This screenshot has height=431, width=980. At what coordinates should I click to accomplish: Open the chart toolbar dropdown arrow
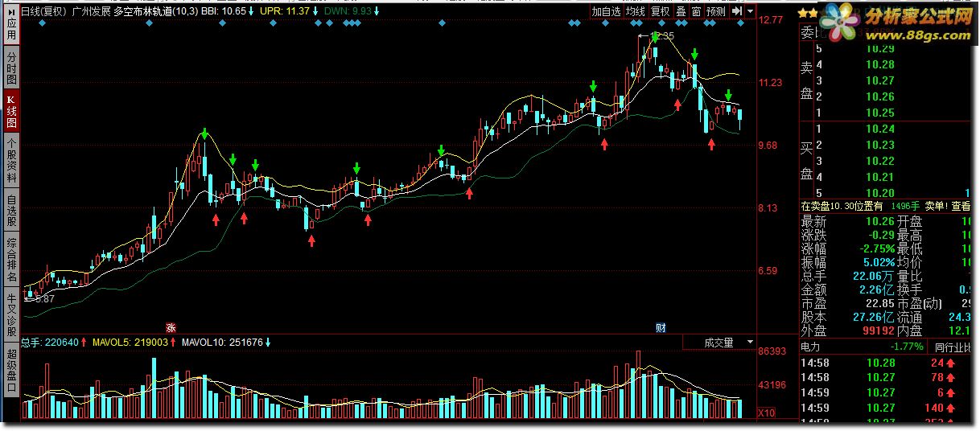pos(750,11)
